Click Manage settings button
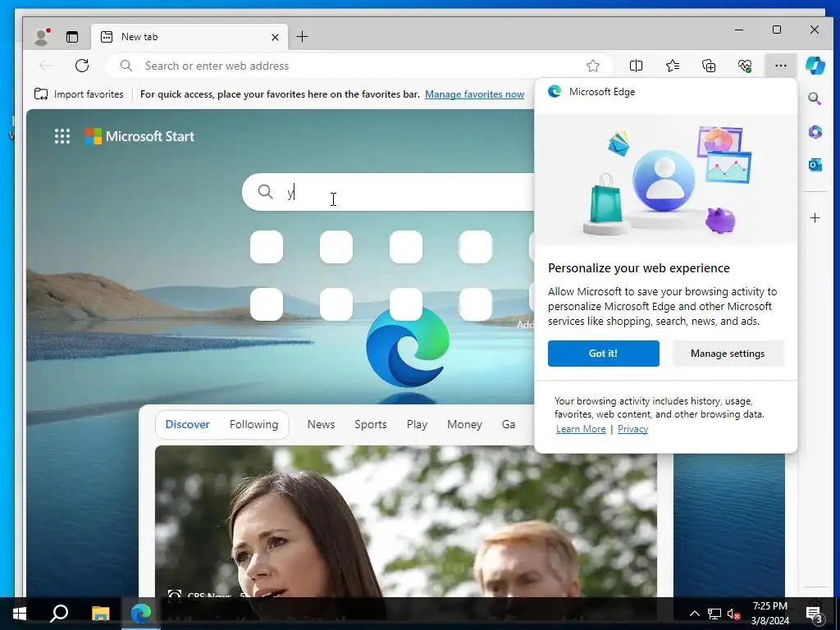840x630 pixels. pos(728,354)
